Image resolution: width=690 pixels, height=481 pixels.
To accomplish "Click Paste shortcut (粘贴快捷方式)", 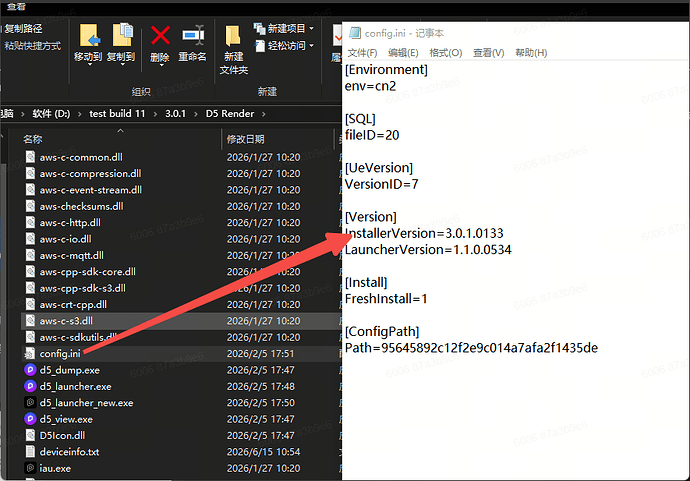I will click(32, 45).
